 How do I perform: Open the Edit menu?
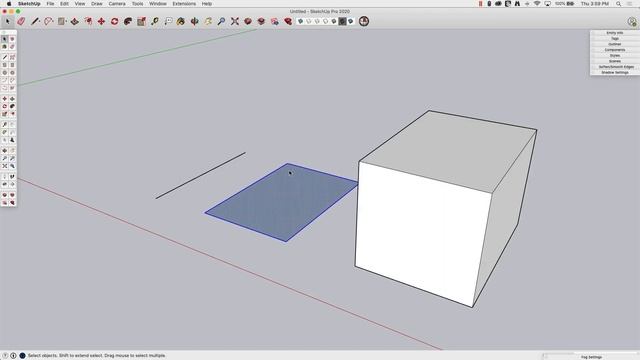click(64, 4)
